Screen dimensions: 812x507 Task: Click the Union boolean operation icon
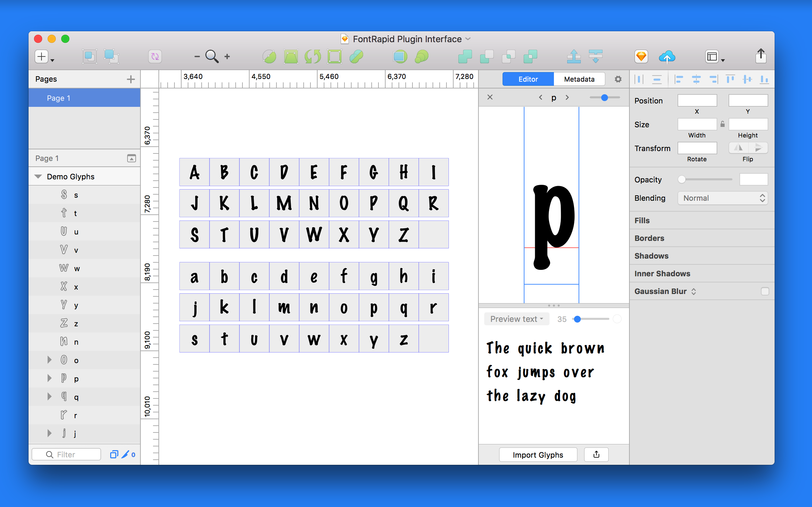point(465,56)
